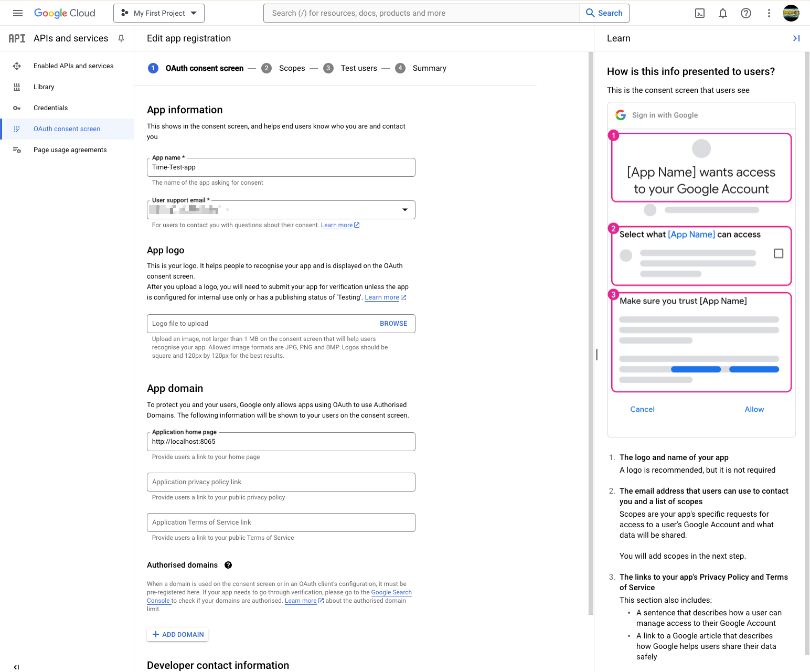Viewport: 810px width, 672px height.
Task: Click the Application Terms of Service field
Action: (281, 522)
